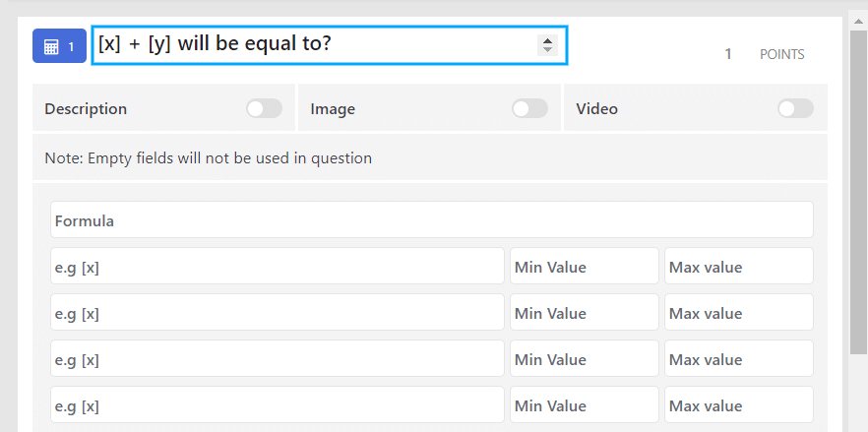
Task: Click the third row Max value field
Action: point(739,358)
